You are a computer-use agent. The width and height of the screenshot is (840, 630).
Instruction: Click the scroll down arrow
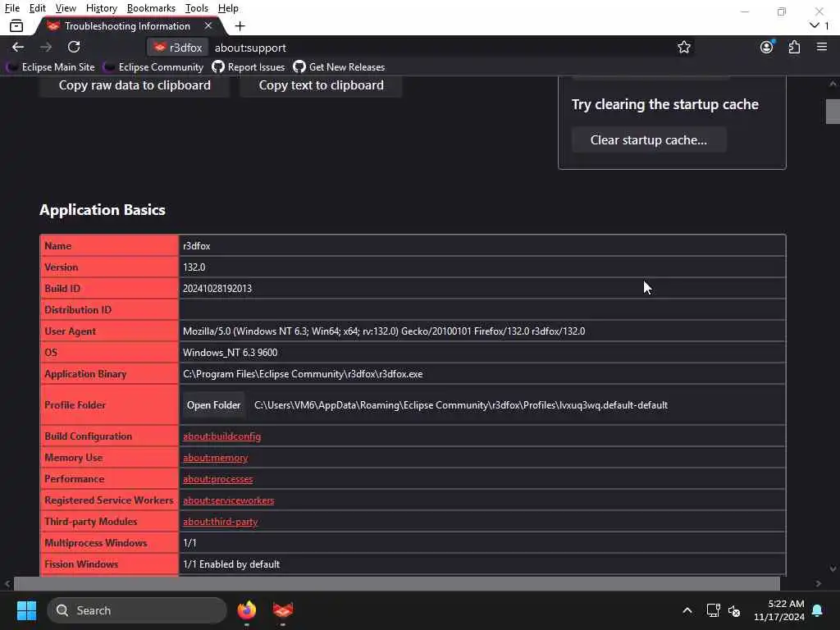[x=833, y=569]
